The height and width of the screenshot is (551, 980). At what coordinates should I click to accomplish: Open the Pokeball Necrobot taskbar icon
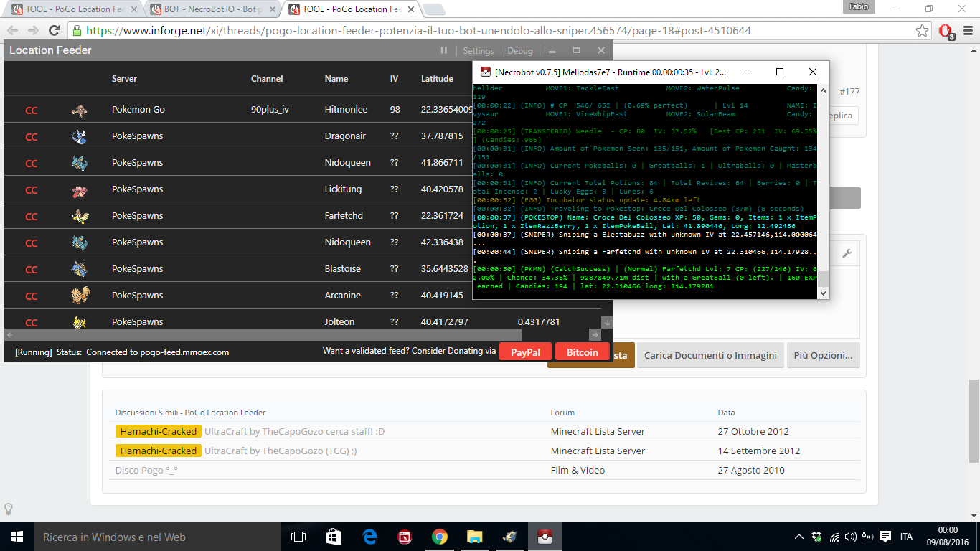(x=545, y=537)
